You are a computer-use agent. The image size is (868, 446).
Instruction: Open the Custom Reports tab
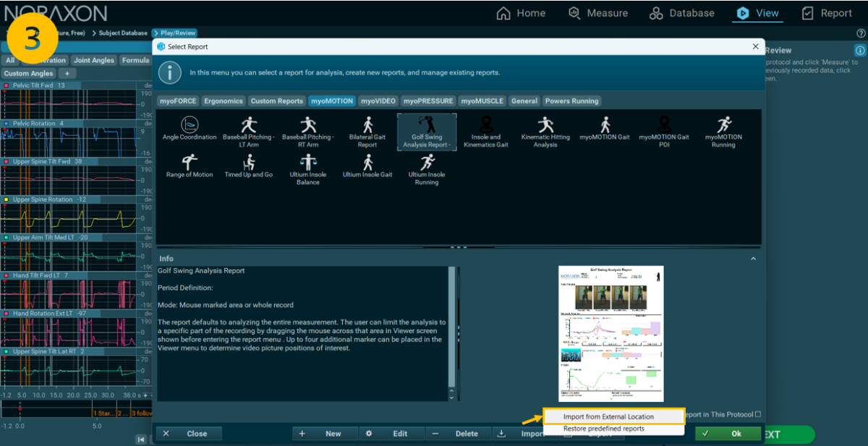click(x=277, y=101)
